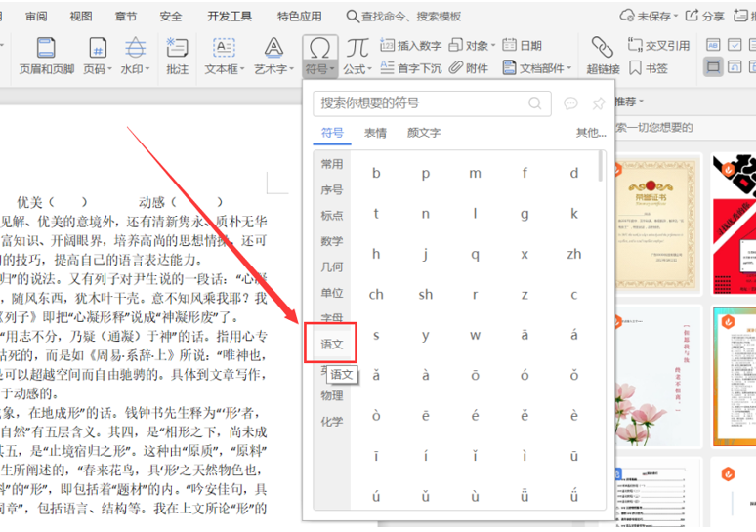Viewport: 756px width, 532px height.
Task: Open Other (其他...) symbols
Action: [591, 133]
